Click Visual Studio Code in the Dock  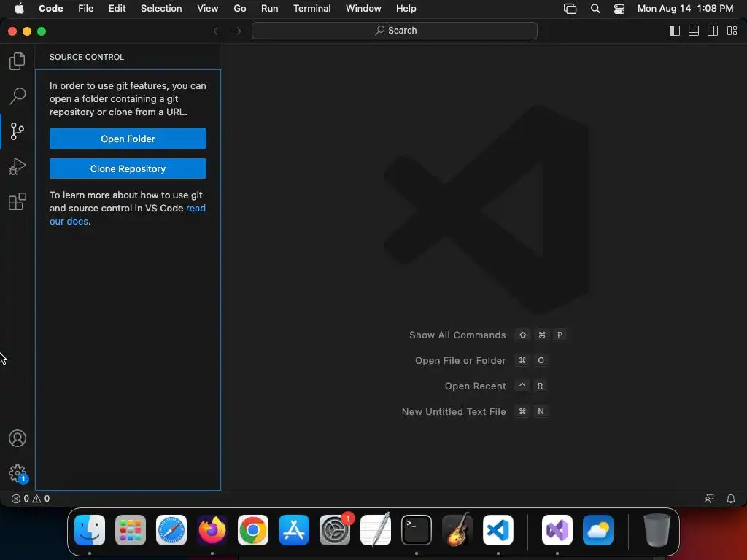[x=498, y=530]
